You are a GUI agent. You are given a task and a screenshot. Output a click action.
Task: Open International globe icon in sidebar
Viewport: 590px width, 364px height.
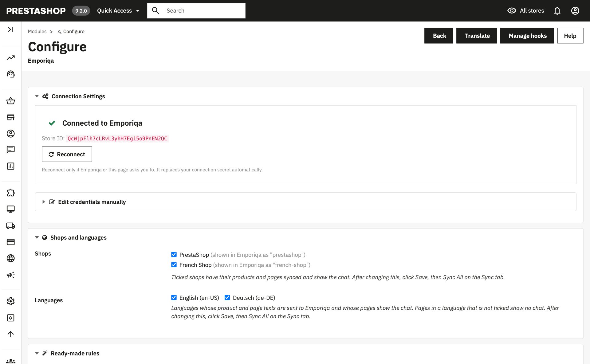click(x=11, y=258)
